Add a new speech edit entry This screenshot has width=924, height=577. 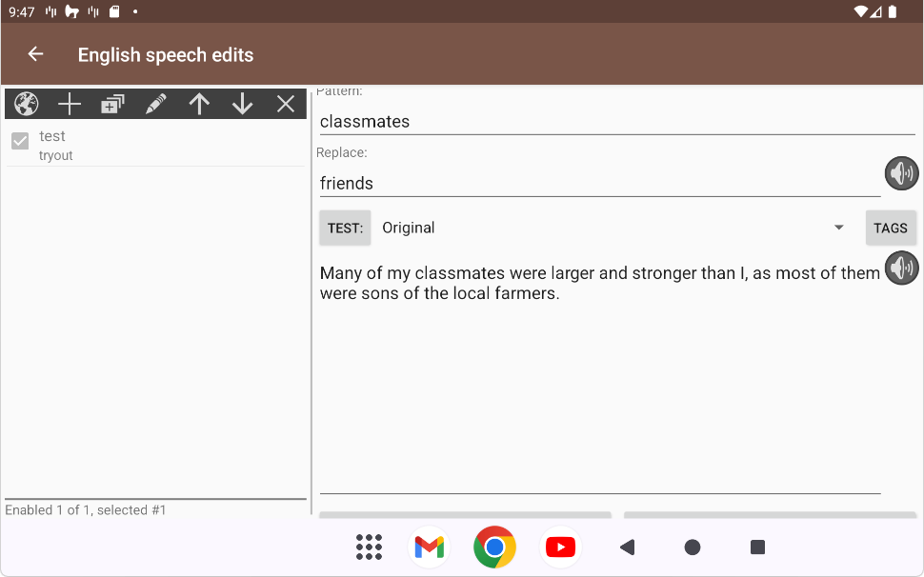tap(70, 104)
